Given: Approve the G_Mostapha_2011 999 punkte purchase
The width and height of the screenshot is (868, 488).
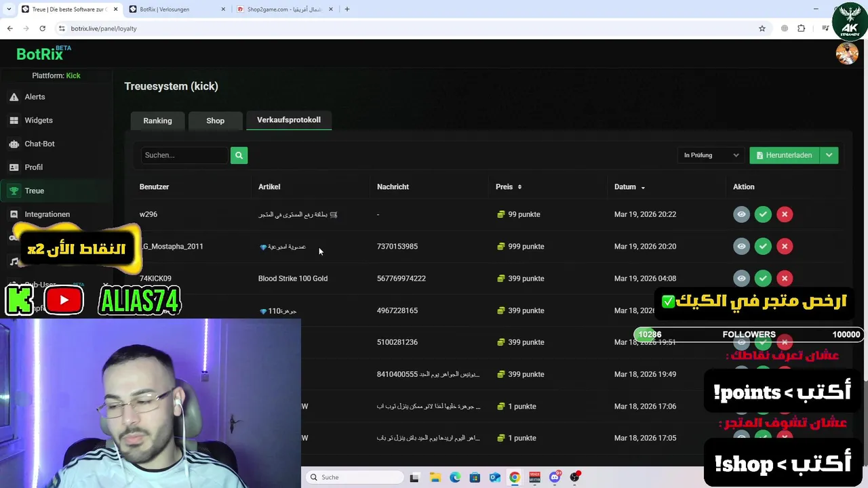Looking at the screenshot, I should point(763,246).
